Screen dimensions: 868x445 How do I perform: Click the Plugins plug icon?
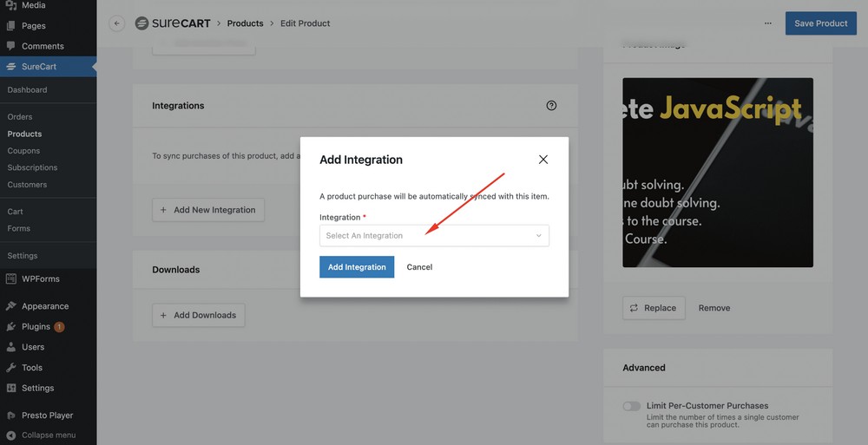click(x=11, y=326)
